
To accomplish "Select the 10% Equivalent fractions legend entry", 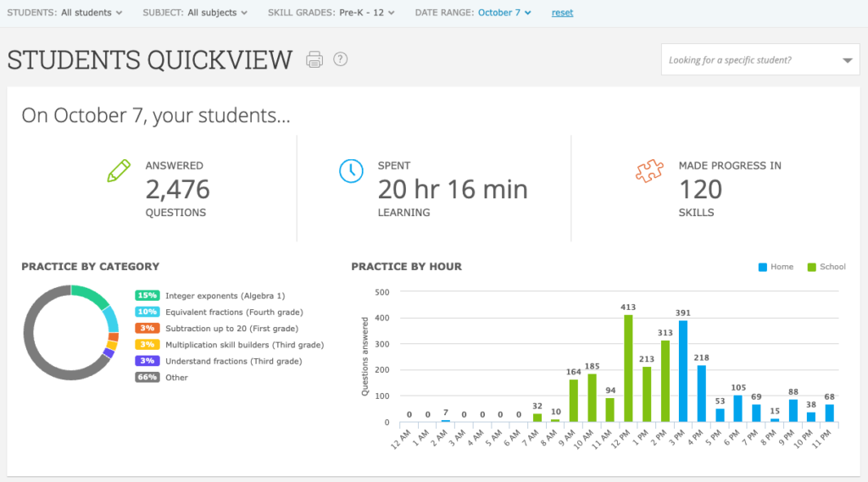I will (x=220, y=312).
